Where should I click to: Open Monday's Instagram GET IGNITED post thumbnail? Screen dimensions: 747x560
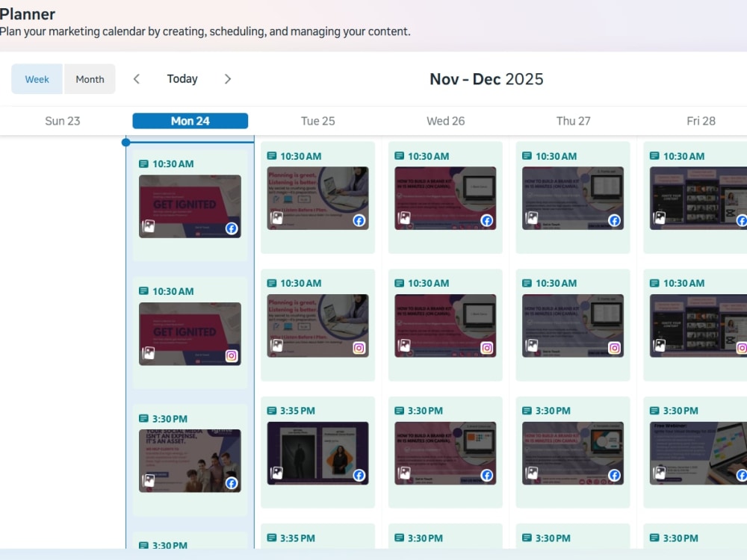190,334
